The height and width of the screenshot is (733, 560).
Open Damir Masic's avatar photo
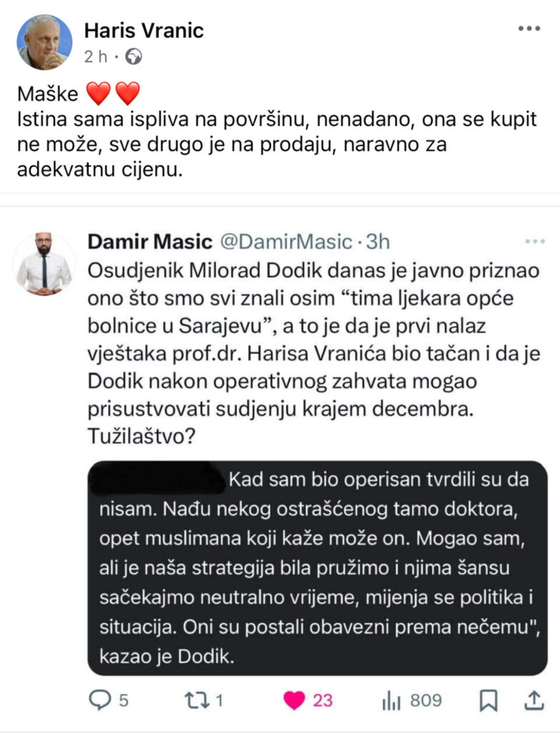click(44, 264)
